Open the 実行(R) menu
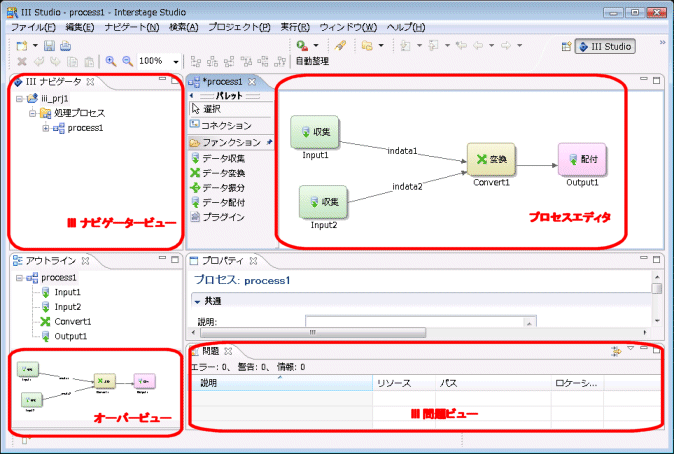Screen dimensions: 674x454 pos(295,27)
